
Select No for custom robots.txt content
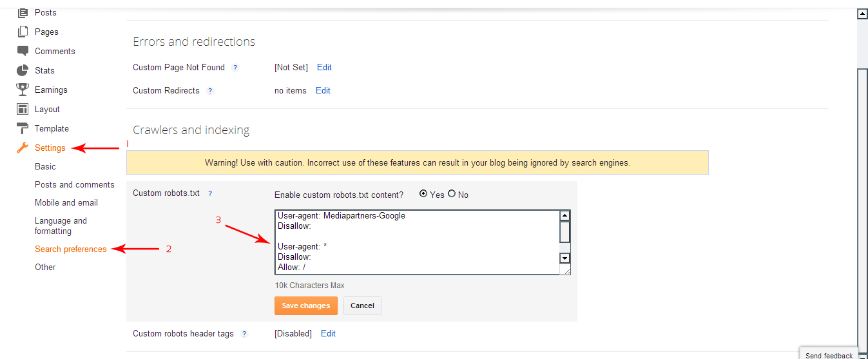(452, 193)
